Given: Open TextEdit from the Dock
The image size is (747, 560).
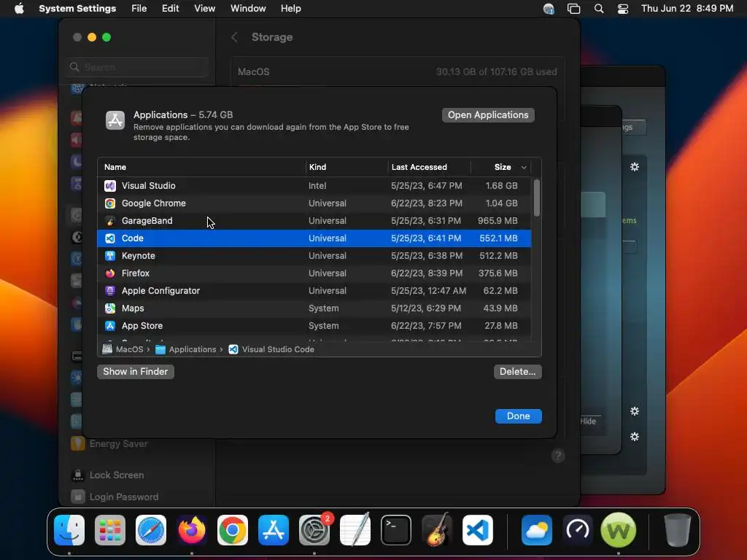Looking at the screenshot, I should tap(355, 530).
